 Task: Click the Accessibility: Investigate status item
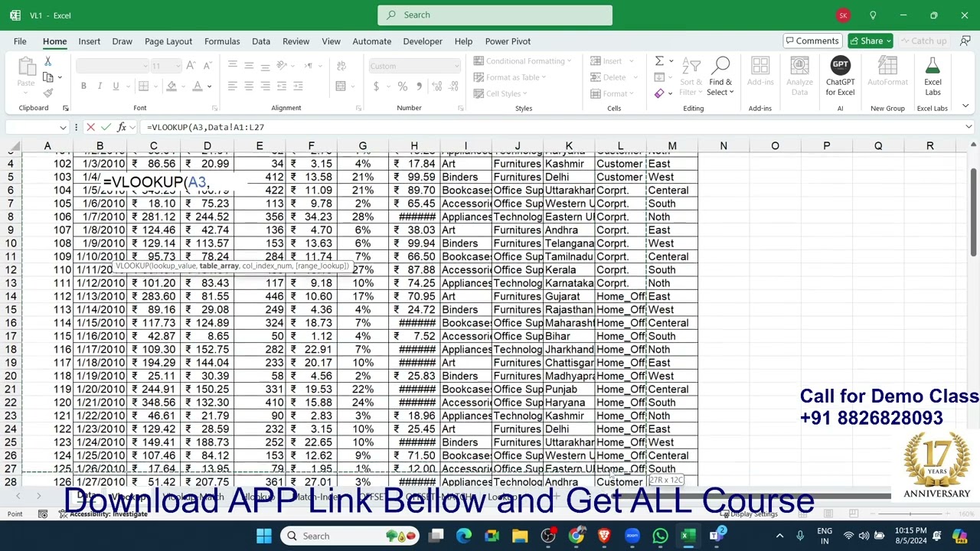pos(103,514)
